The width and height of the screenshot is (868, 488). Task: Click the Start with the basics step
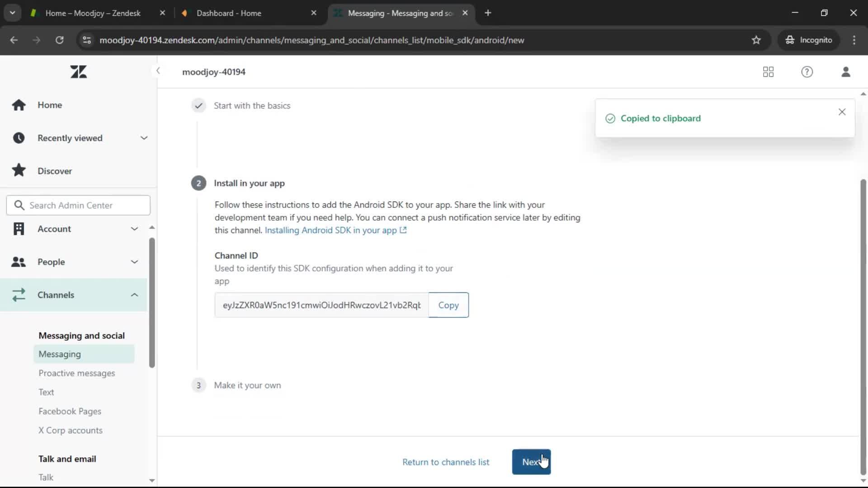click(252, 106)
